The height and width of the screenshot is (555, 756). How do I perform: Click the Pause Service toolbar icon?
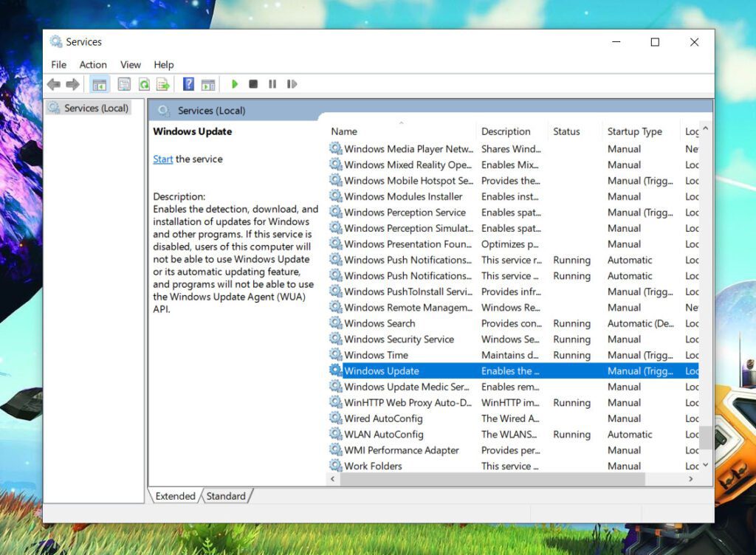pyautogui.click(x=272, y=84)
